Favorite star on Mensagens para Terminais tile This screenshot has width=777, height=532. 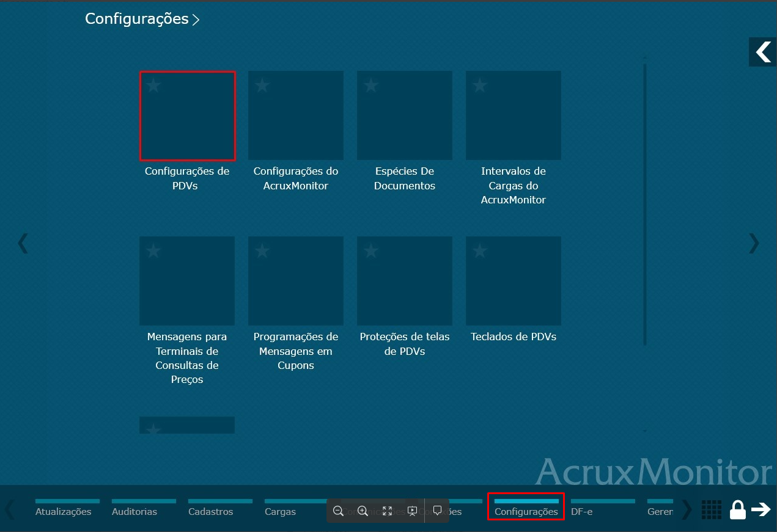[x=153, y=250]
